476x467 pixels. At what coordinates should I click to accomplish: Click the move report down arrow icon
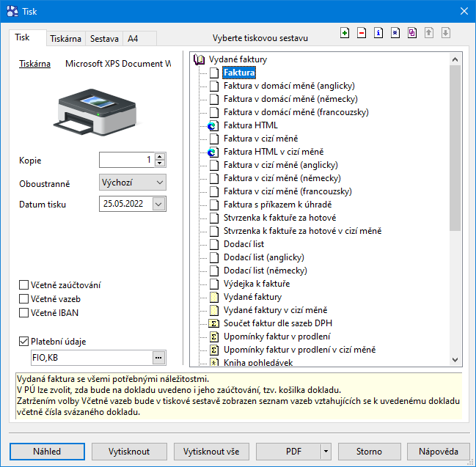(x=446, y=33)
